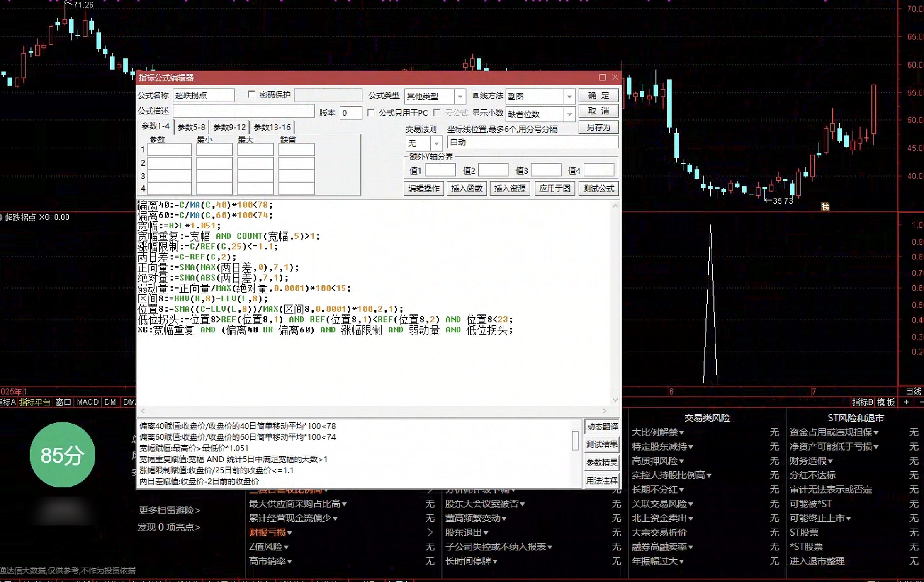Expand the 特定股东减持 risk item

click(x=662, y=447)
